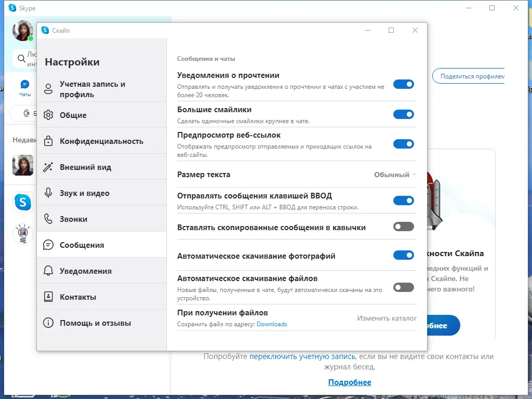This screenshot has width=532, height=399.
Task: Open Звук и видео settings
Action: click(x=101, y=193)
